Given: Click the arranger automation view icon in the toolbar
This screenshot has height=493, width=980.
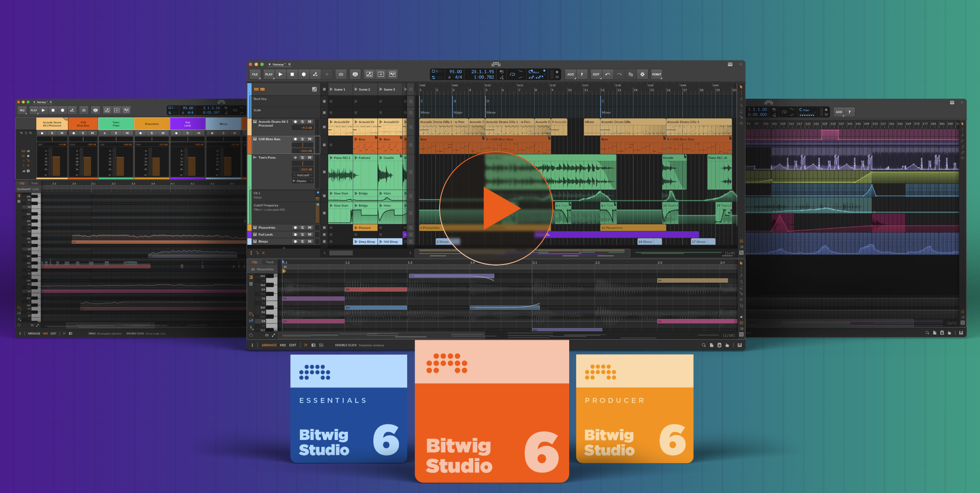Looking at the screenshot, I should point(369,74).
